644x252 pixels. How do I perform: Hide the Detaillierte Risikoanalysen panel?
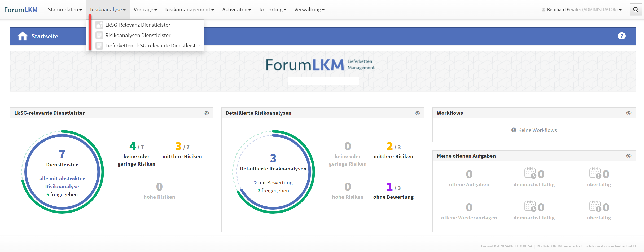click(x=417, y=113)
